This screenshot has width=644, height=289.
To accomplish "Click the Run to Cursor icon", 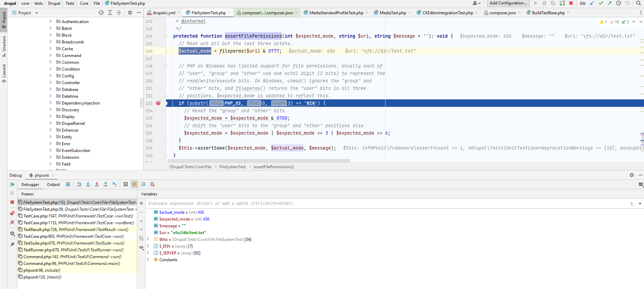I will click(114, 184).
